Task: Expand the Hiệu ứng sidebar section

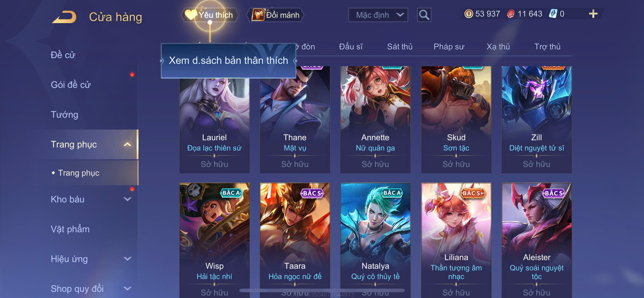Action: tap(127, 259)
